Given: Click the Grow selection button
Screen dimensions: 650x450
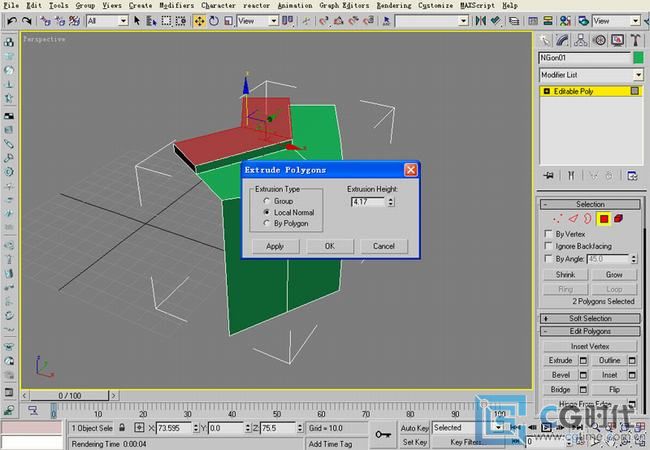Looking at the screenshot, I should coord(614,275).
